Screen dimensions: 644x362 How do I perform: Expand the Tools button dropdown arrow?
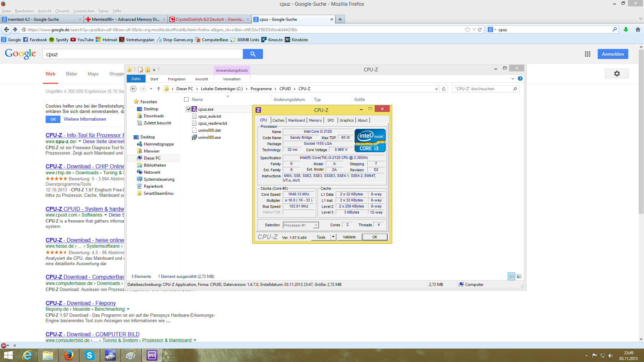tap(333, 237)
